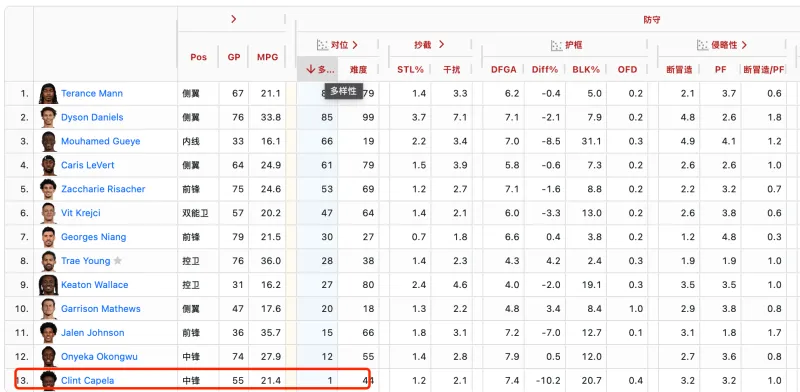Open Onyeka Okongwu's player page
Viewport: 800px width, 392px height.
[x=99, y=356]
